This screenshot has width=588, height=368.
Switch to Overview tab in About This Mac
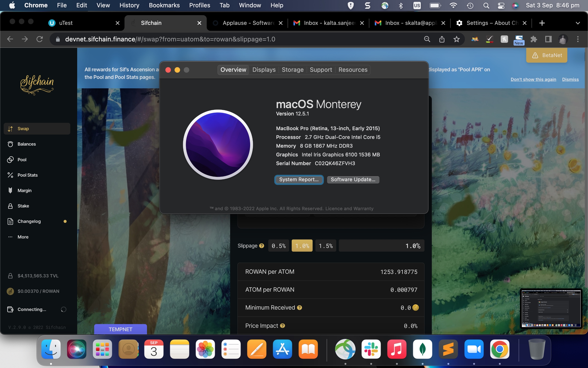tap(233, 70)
